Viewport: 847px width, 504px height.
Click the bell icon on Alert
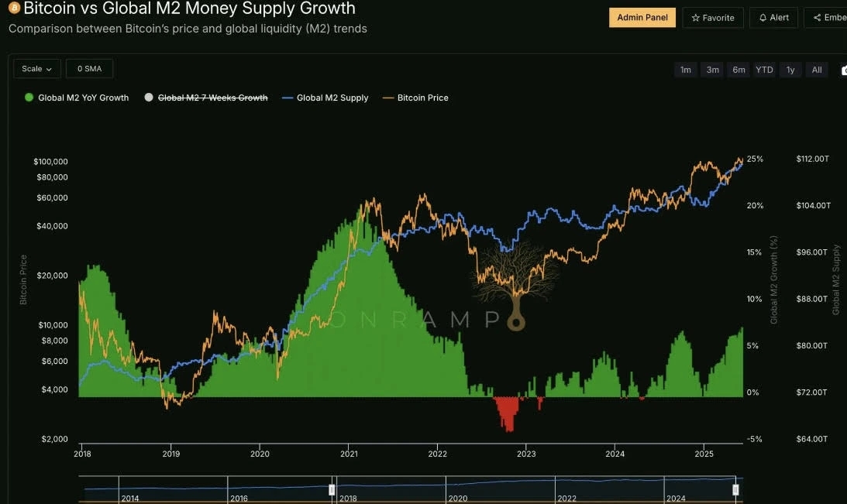[x=763, y=18]
